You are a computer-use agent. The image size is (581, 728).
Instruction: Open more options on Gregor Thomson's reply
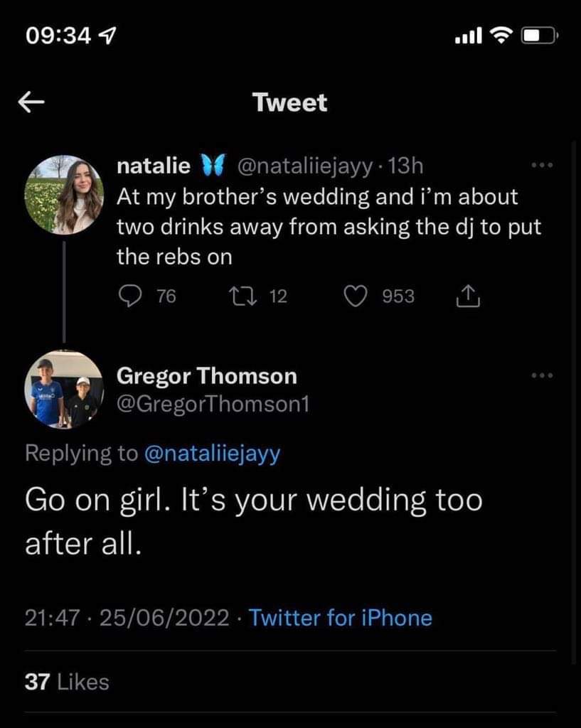click(542, 375)
